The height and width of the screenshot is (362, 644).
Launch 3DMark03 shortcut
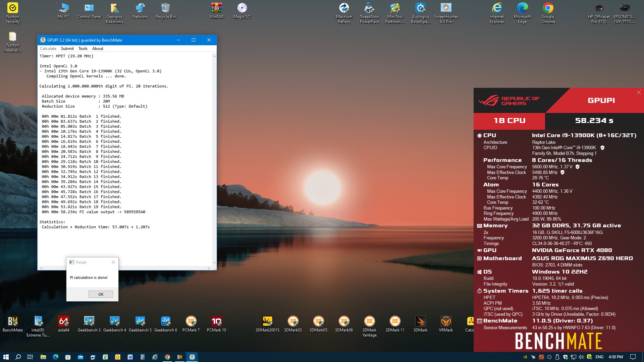pyautogui.click(x=293, y=324)
